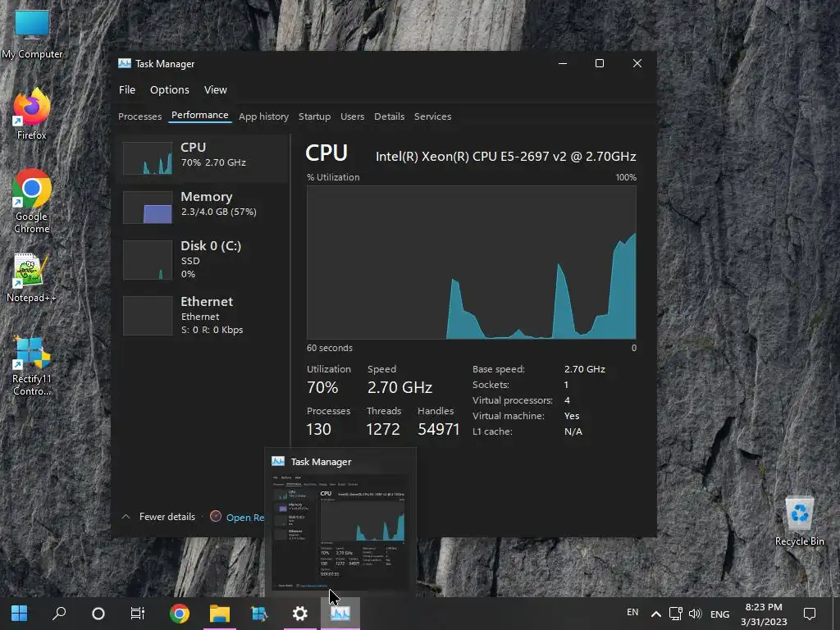Click the EN language bar indicator
Image resolution: width=840 pixels, height=630 pixels.
pyautogui.click(x=632, y=612)
